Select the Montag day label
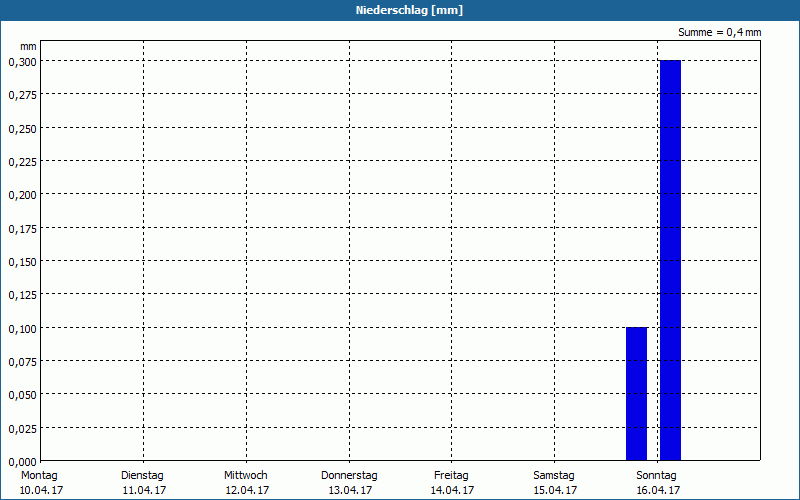 point(39,476)
